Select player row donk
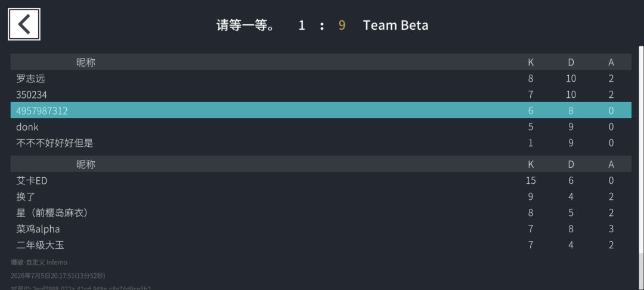The height and width of the screenshot is (290, 644). pos(321,127)
